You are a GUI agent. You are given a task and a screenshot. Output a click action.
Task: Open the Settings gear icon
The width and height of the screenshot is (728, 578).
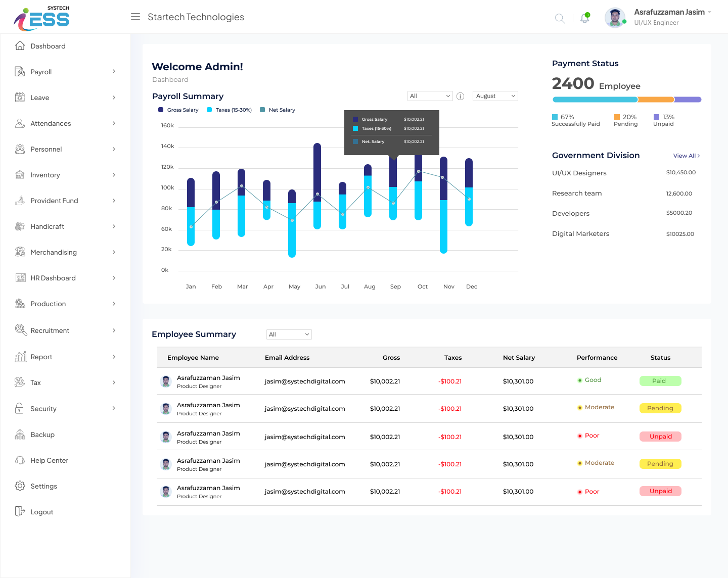click(x=20, y=486)
